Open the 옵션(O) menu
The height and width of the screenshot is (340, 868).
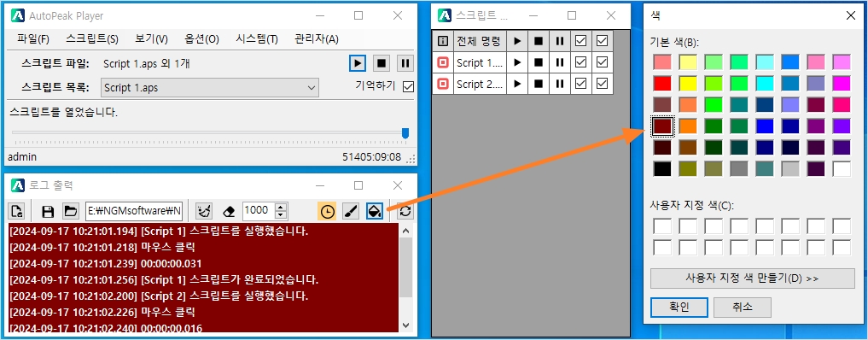(x=201, y=38)
